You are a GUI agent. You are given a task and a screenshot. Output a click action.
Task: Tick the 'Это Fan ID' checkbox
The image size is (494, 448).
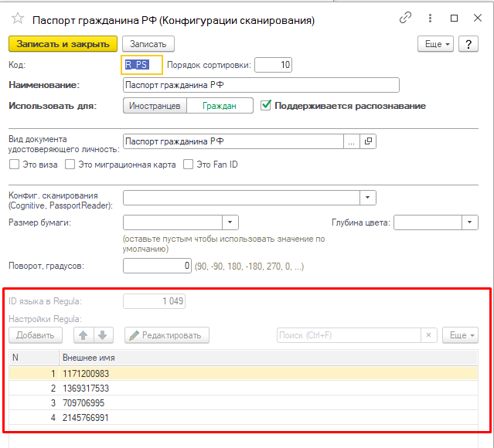188,165
